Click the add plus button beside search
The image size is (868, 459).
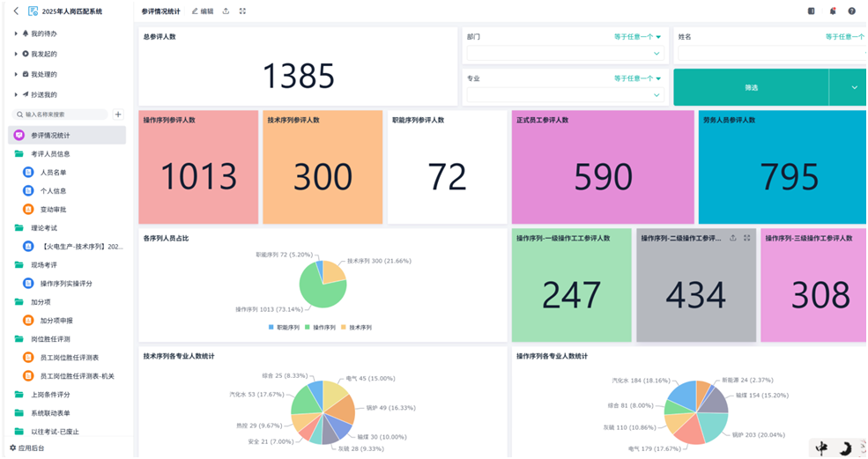click(x=118, y=115)
